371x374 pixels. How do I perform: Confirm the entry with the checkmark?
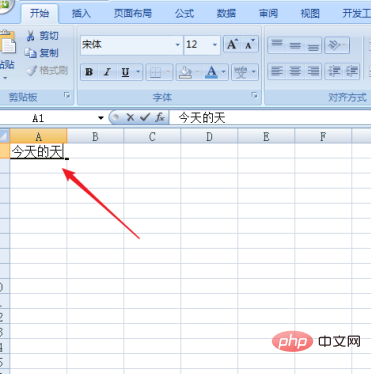click(x=145, y=117)
